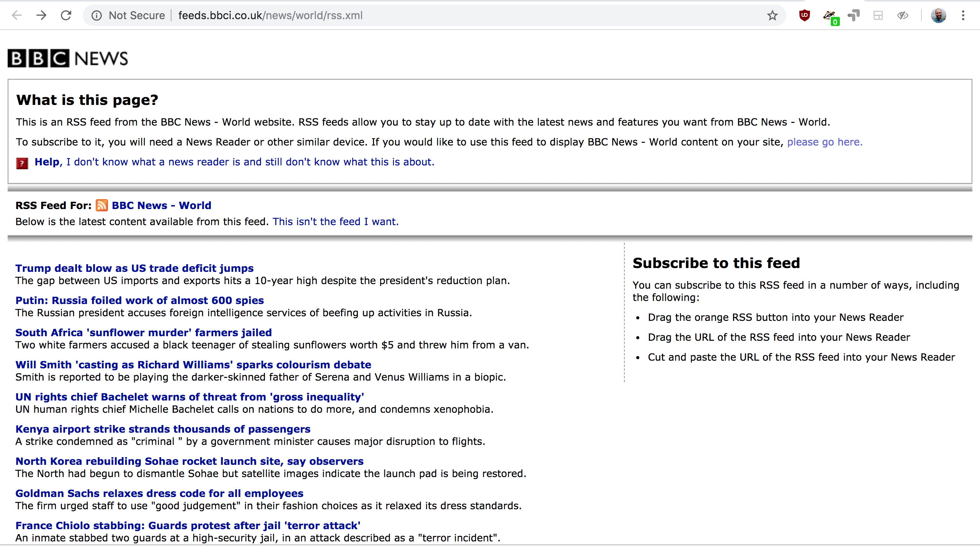The width and height of the screenshot is (980, 546).
Task: Click the orange RSS feed icon
Action: (x=101, y=205)
